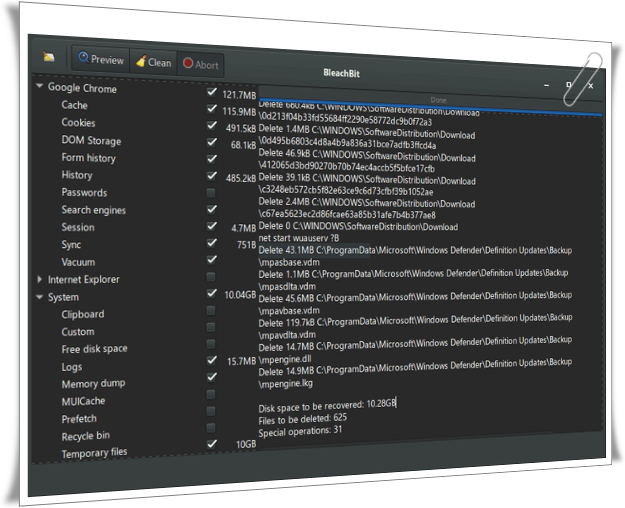This screenshot has height=508, width=625.
Task: Toggle the Form history checkbox
Action: [211, 159]
